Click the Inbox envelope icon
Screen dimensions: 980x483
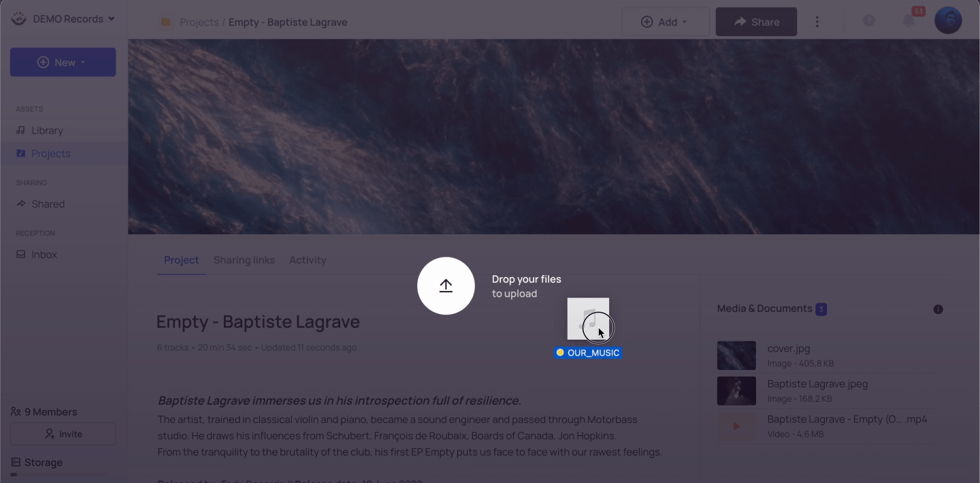point(20,254)
